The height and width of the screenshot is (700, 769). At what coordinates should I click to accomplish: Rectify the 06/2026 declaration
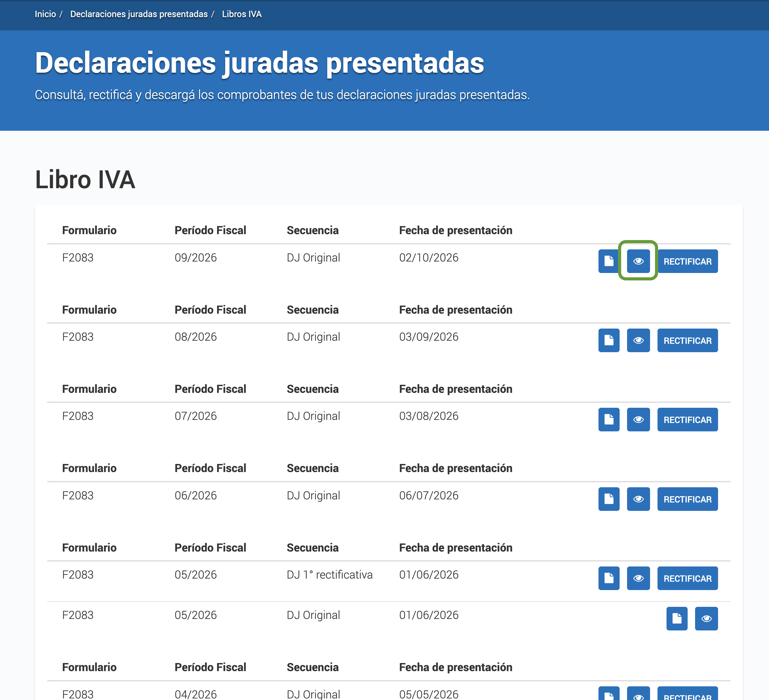point(687,499)
